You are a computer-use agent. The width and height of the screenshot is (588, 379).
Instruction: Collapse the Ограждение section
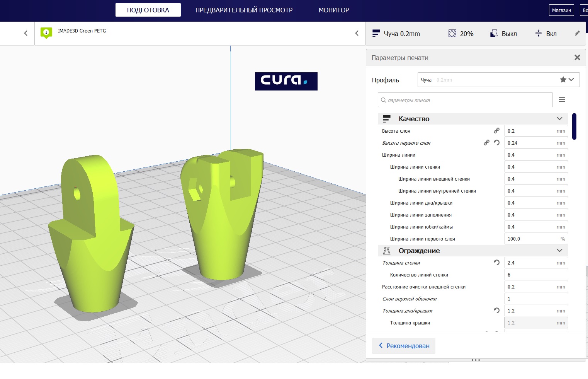pos(559,251)
